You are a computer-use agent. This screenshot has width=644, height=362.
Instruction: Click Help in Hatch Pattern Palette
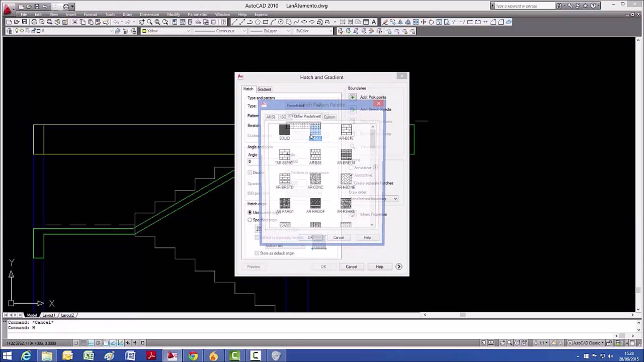click(x=367, y=237)
